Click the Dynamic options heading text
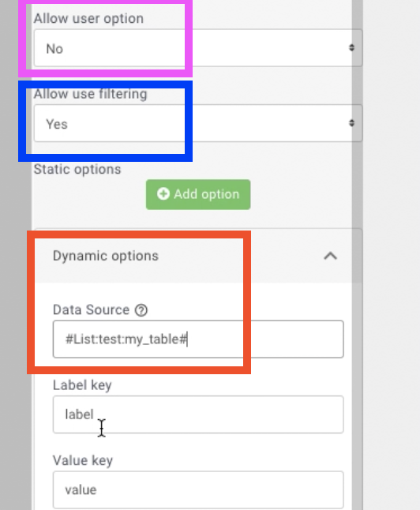The width and height of the screenshot is (420, 510). (x=106, y=256)
